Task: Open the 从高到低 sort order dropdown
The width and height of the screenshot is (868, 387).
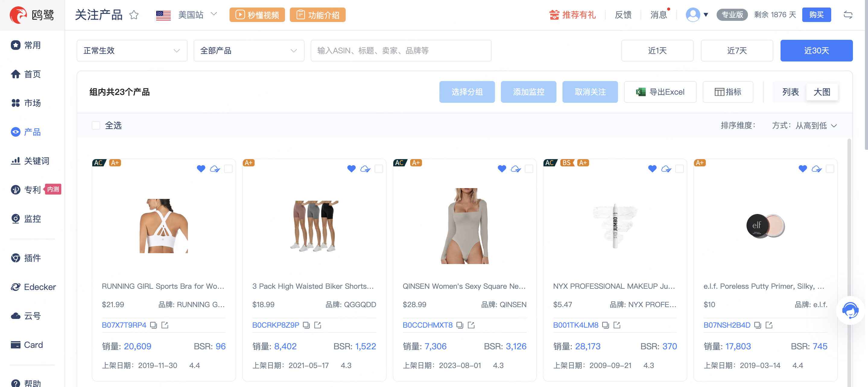Action: pos(816,126)
